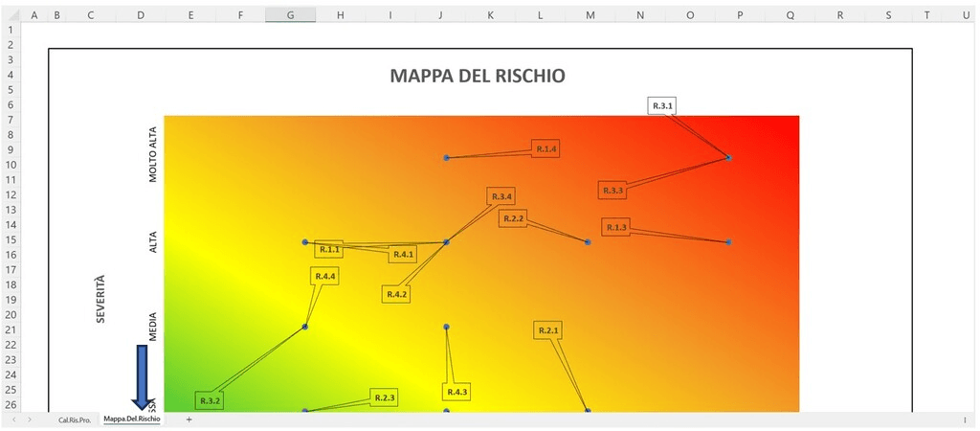Image resolution: width=980 pixels, height=431 pixels.
Task: Click the R.2.1 callout label
Action: click(x=547, y=330)
